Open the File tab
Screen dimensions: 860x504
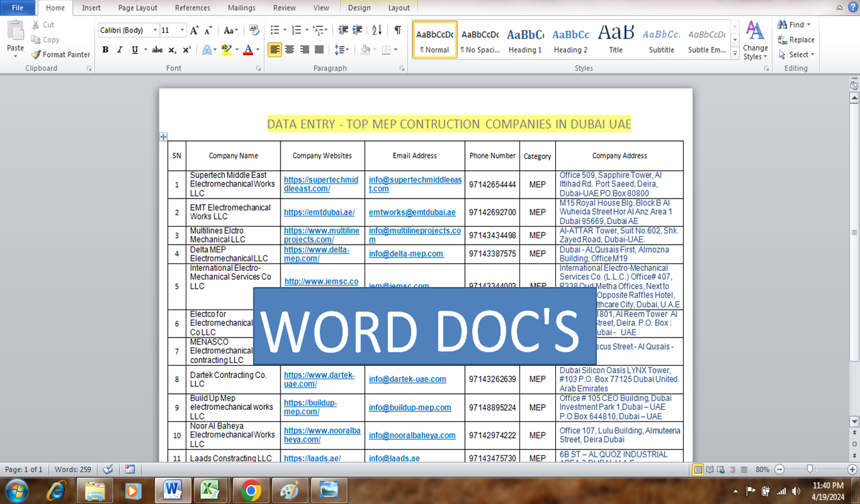[17, 8]
